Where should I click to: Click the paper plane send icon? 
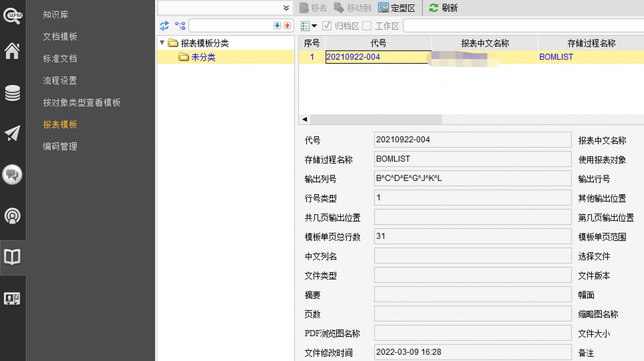coord(13,133)
